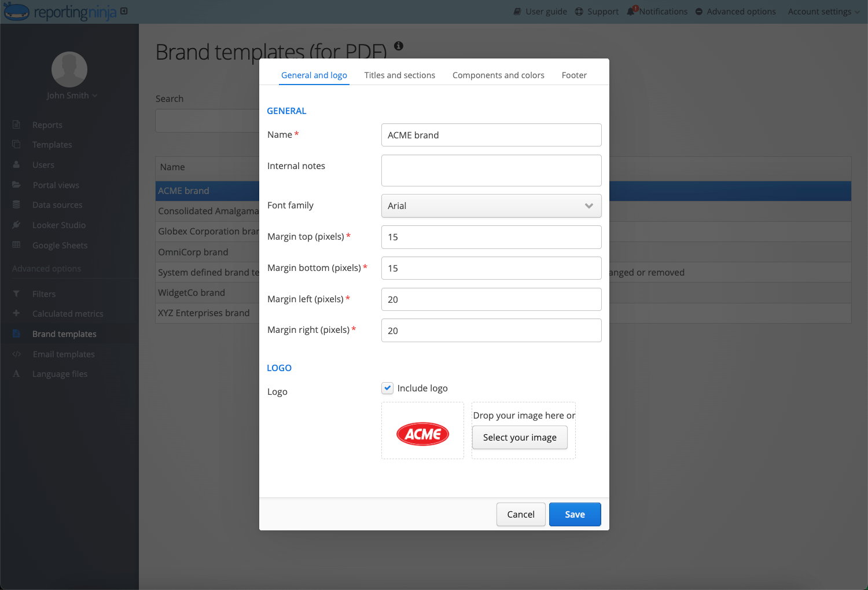Toggle the Include logo option off
The width and height of the screenshot is (868, 590).
point(387,388)
